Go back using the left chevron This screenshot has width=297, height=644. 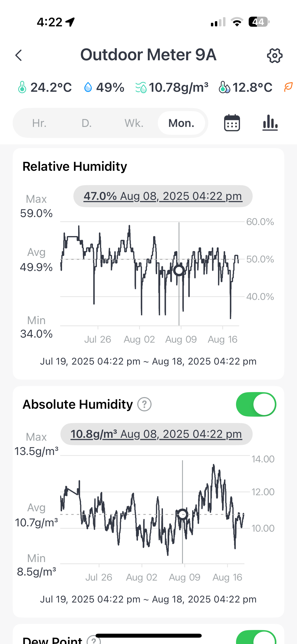pyautogui.click(x=19, y=56)
